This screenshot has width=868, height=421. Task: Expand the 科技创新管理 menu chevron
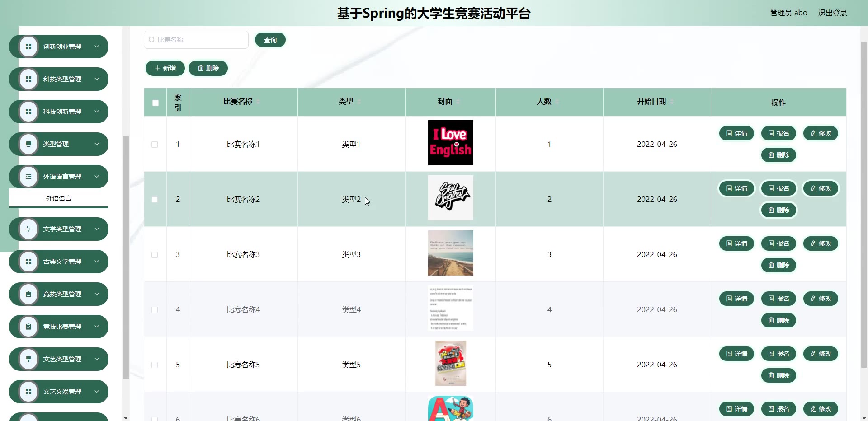click(97, 112)
